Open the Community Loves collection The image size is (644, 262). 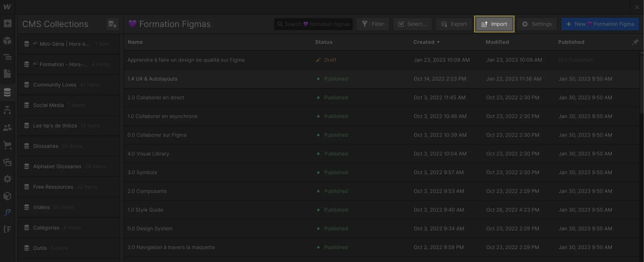tap(68, 85)
